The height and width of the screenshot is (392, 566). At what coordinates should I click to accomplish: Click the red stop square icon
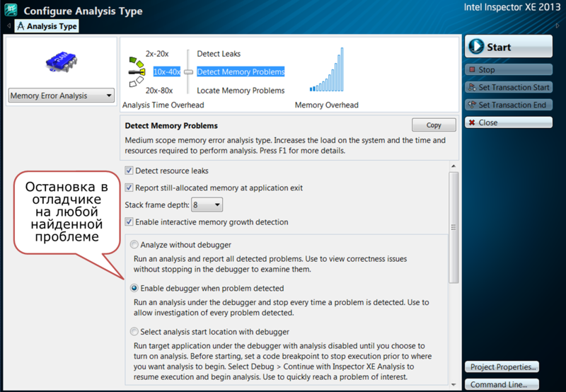pyautogui.click(x=472, y=69)
